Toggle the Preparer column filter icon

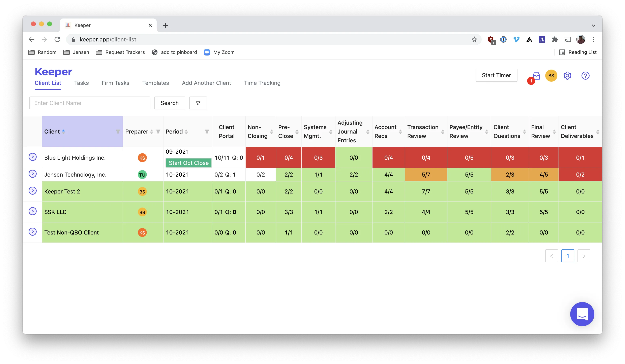click(158, 132)
